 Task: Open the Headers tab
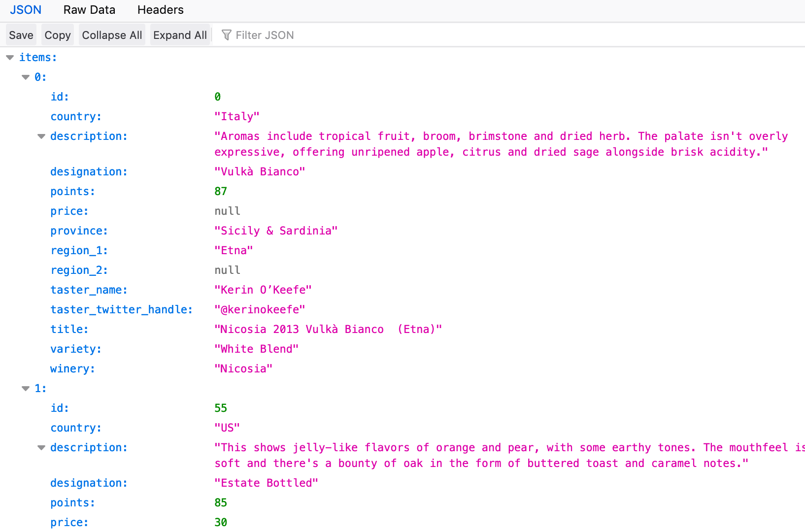[160, 9]
